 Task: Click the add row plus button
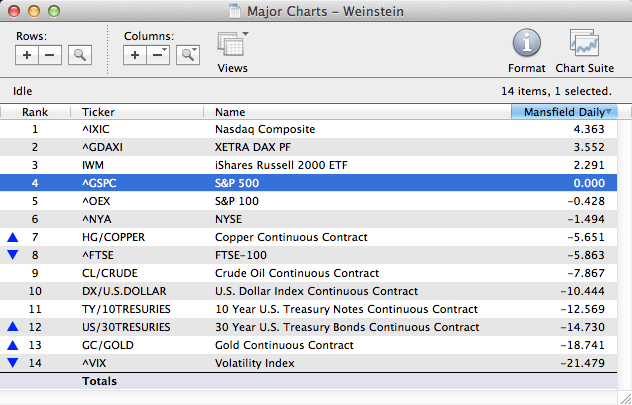pos(27,55)
